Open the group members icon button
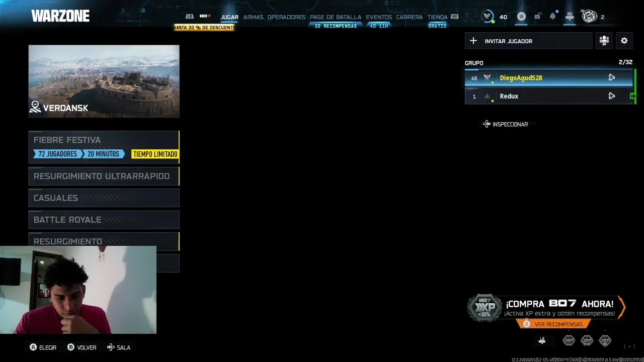644x362 pixels. pos(604,41)
